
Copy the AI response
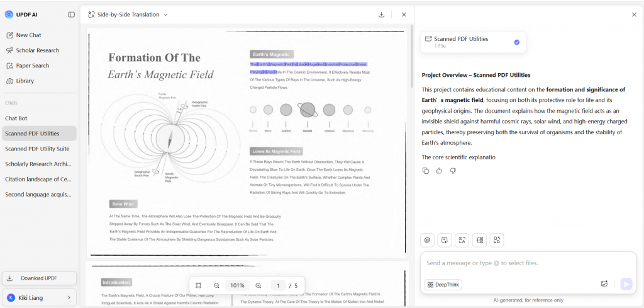426,171
